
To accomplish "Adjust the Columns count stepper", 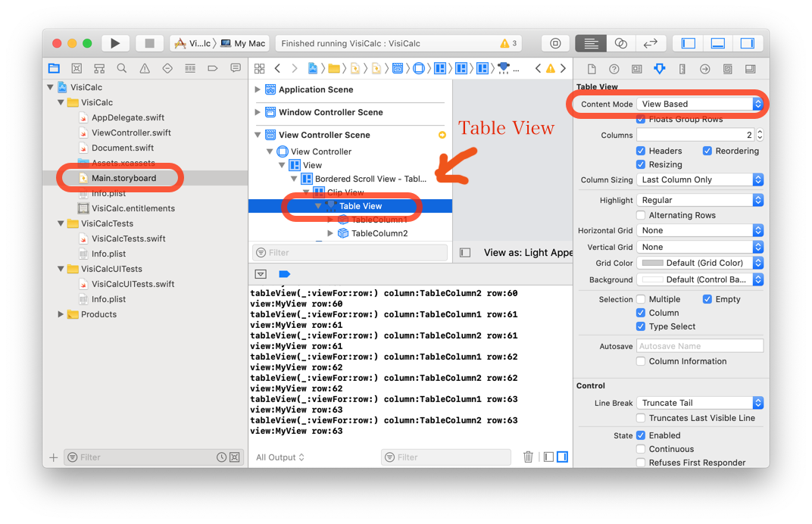I will pyautogui.click(x=760, y=135).
